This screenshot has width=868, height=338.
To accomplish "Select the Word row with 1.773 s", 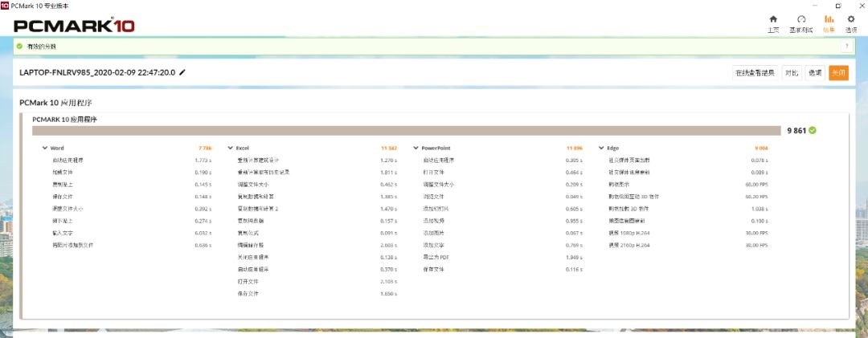I will coord(131,161).
